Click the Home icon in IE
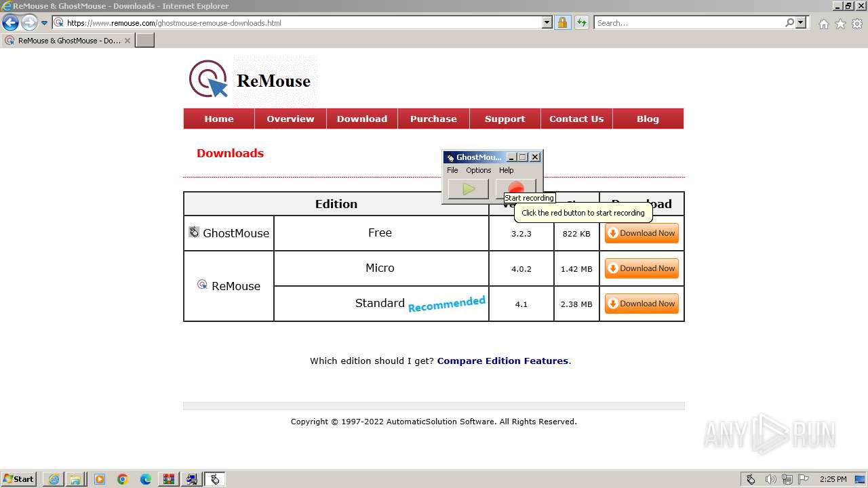 pos(823,24)
